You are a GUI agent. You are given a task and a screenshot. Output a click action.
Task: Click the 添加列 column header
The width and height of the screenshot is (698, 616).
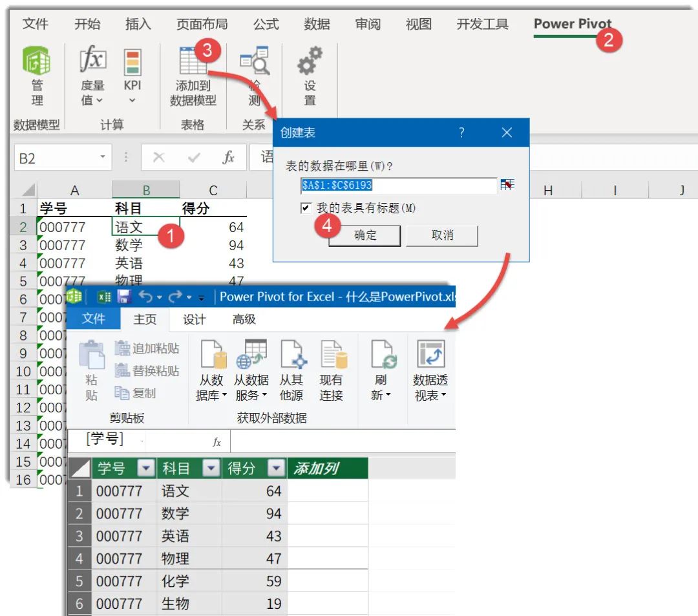328,468
